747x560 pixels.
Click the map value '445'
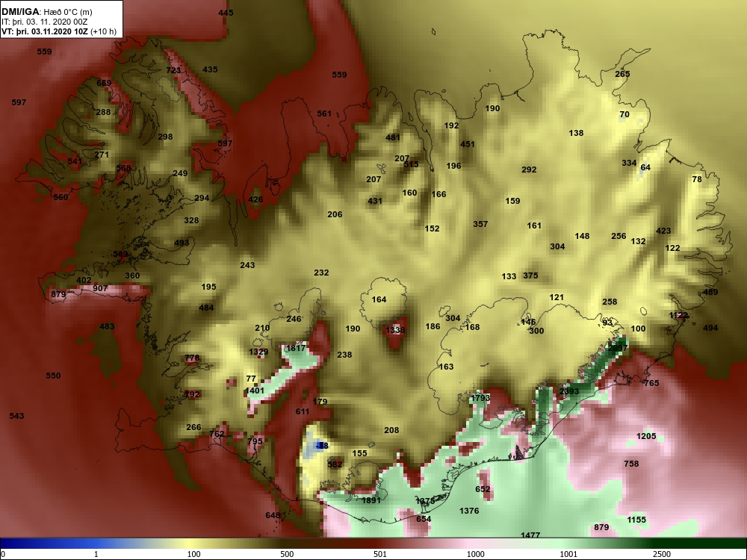226,13
